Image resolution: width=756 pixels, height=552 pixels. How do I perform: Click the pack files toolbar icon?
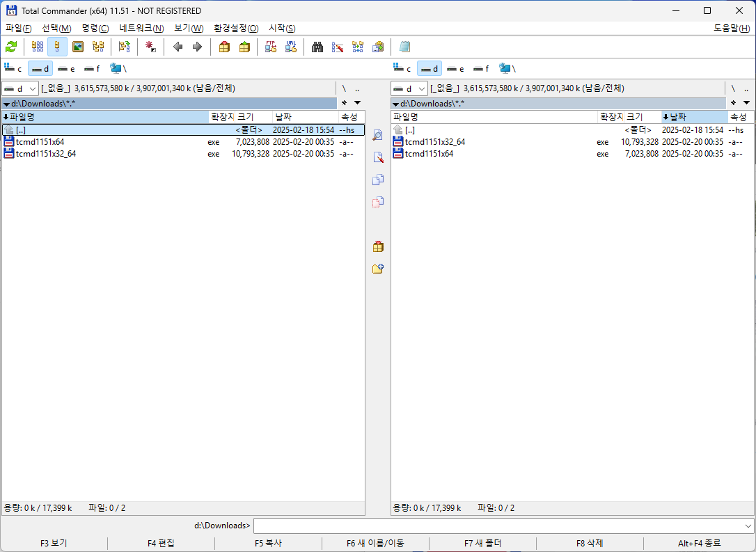coord(224,47)
